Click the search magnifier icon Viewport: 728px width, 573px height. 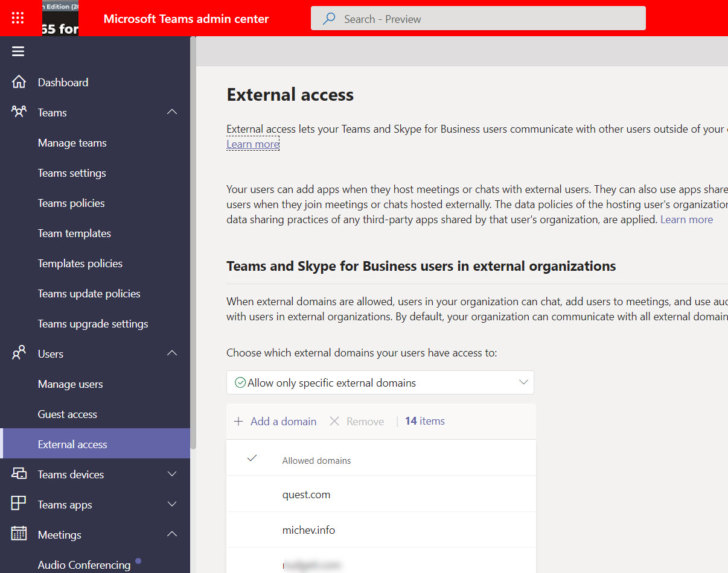coord(327,19)
